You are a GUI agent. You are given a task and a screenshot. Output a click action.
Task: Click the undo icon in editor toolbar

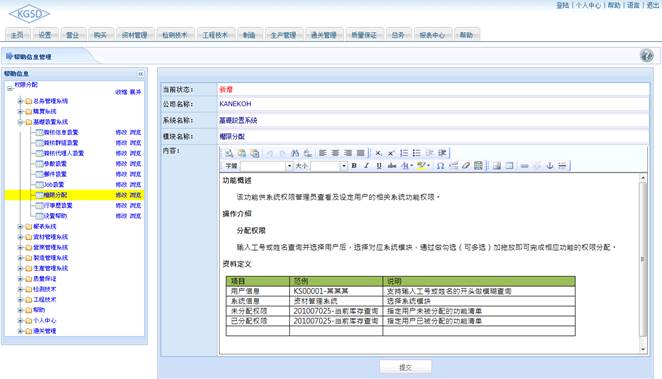tap(269, 153)
